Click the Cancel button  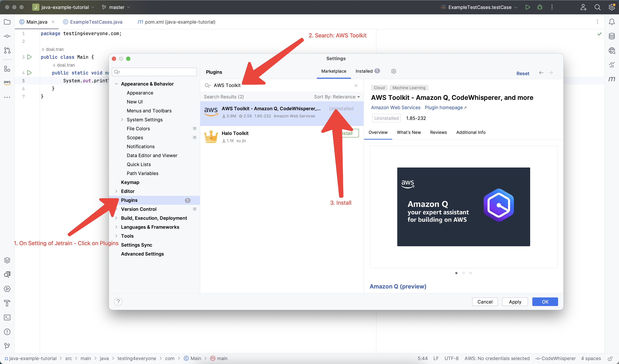[485, 302]
